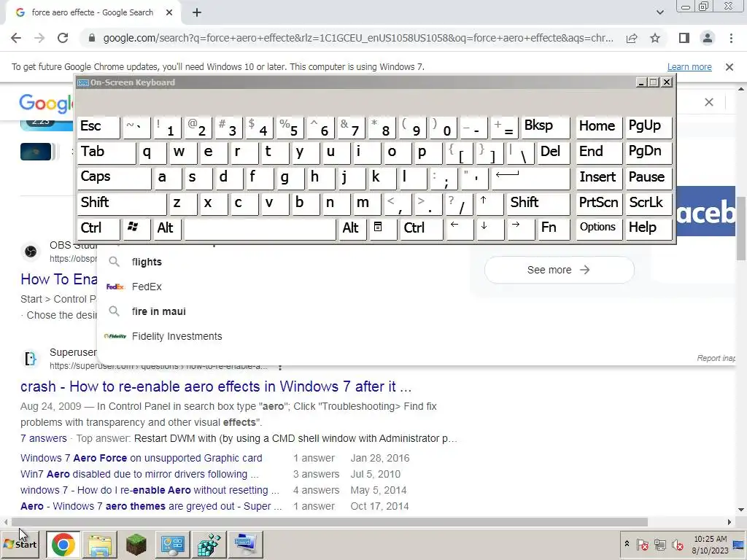The image size is (747, 560).
Task: Close the force aero effecte tab
Action: click(169, 13)
